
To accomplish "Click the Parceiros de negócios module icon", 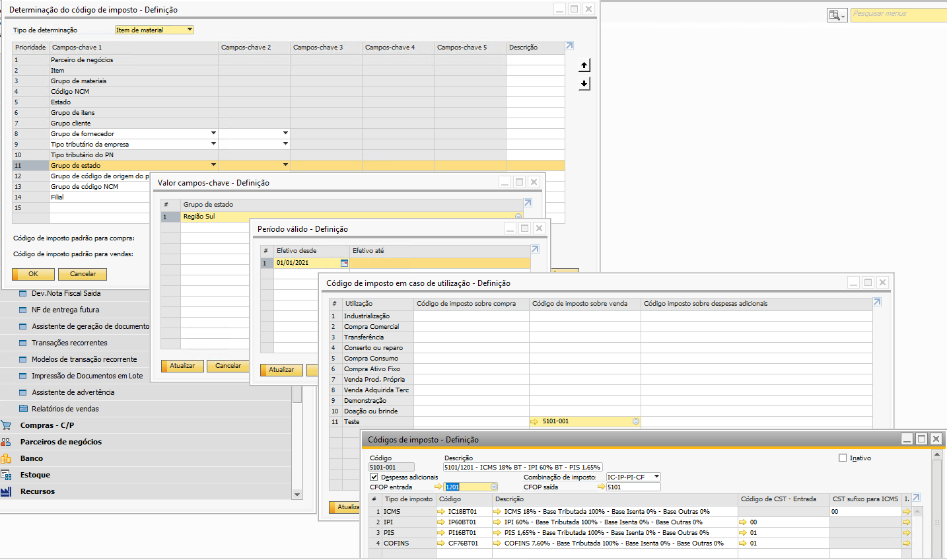I will [x=7, y=442].
